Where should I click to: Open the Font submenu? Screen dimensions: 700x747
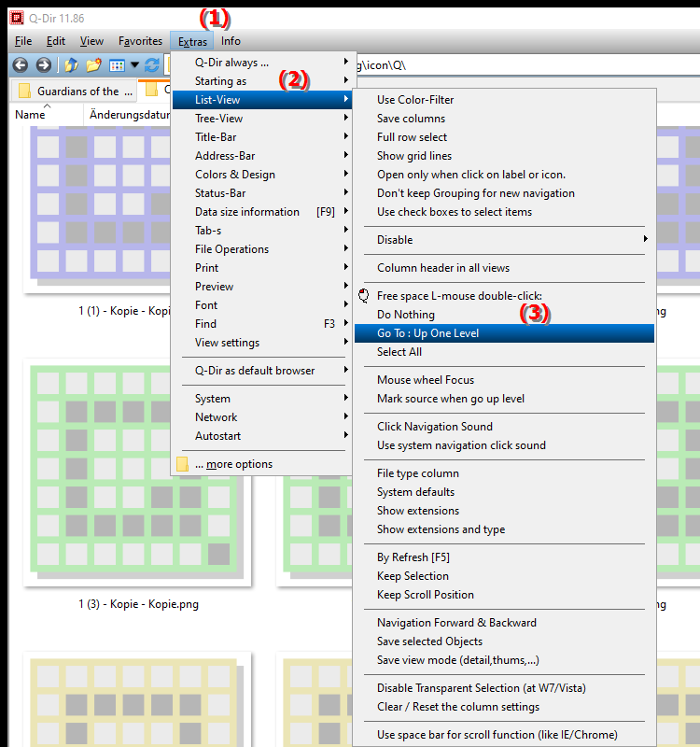(262, 305)
